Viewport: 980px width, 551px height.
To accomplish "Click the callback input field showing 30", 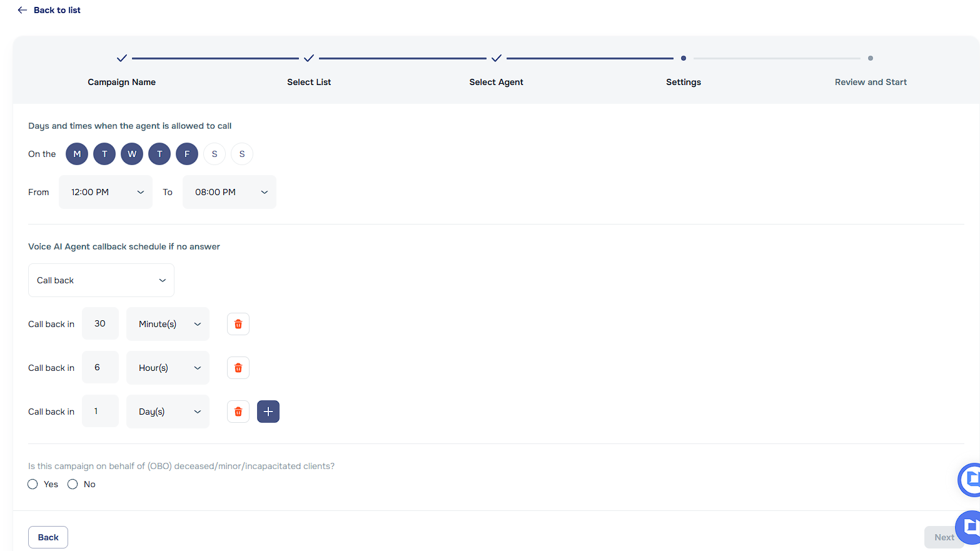I will [x=100, y=324].
